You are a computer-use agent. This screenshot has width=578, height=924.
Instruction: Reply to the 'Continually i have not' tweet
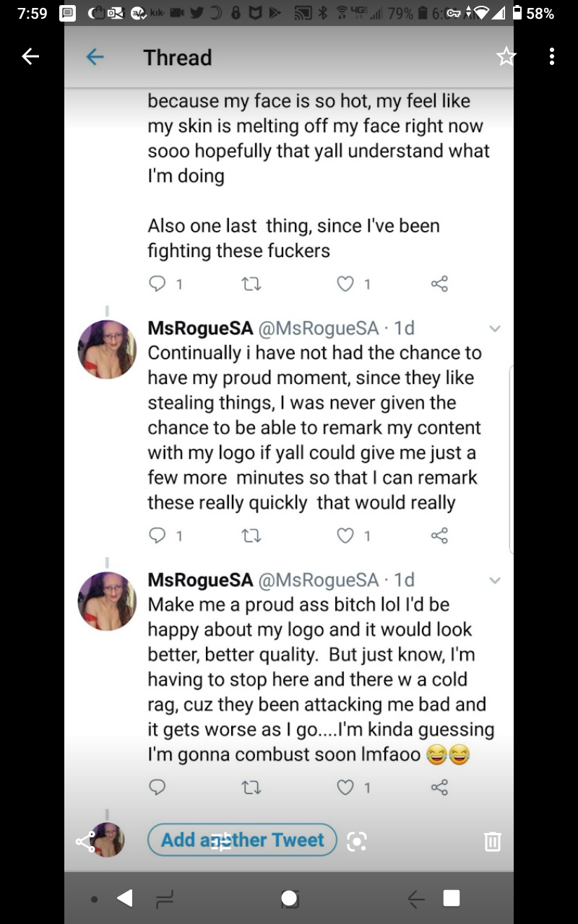(x=157, y=536)
